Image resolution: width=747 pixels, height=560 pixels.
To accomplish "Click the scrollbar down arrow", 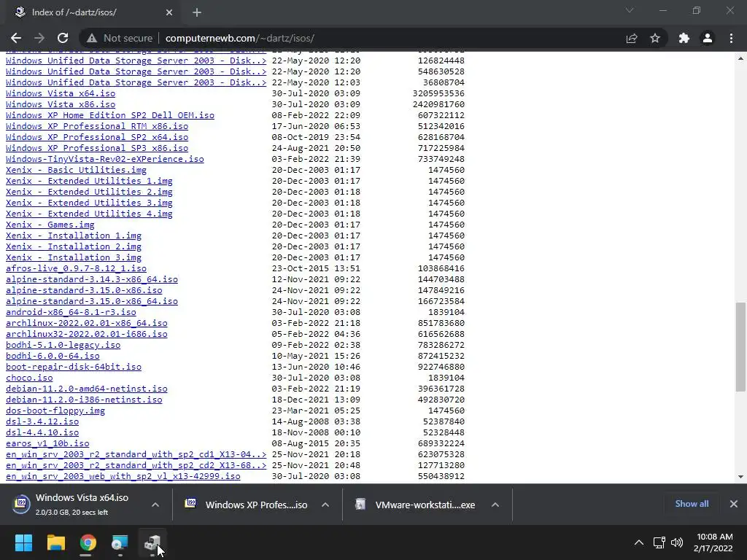I will point(740,477).
